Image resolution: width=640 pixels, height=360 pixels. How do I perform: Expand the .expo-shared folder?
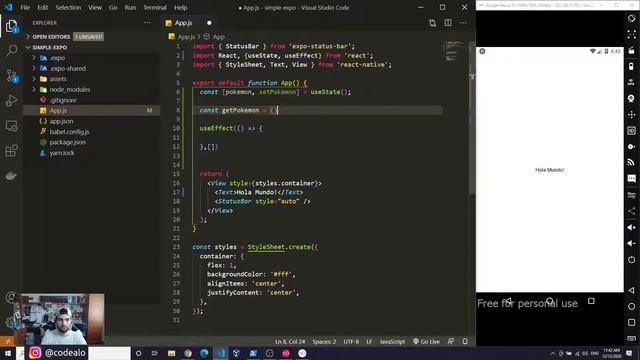[x=67, y=69]
